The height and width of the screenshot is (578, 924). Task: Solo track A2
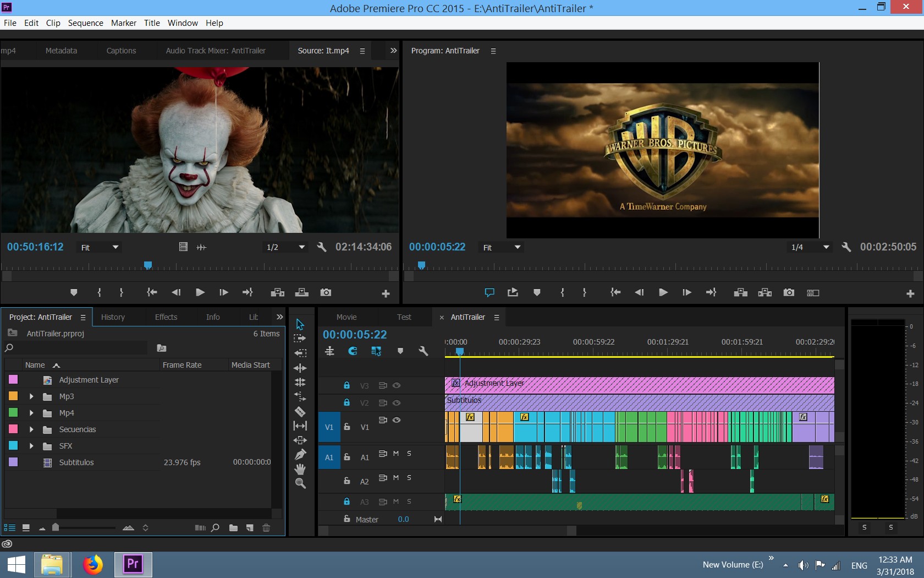coord(409,478)
